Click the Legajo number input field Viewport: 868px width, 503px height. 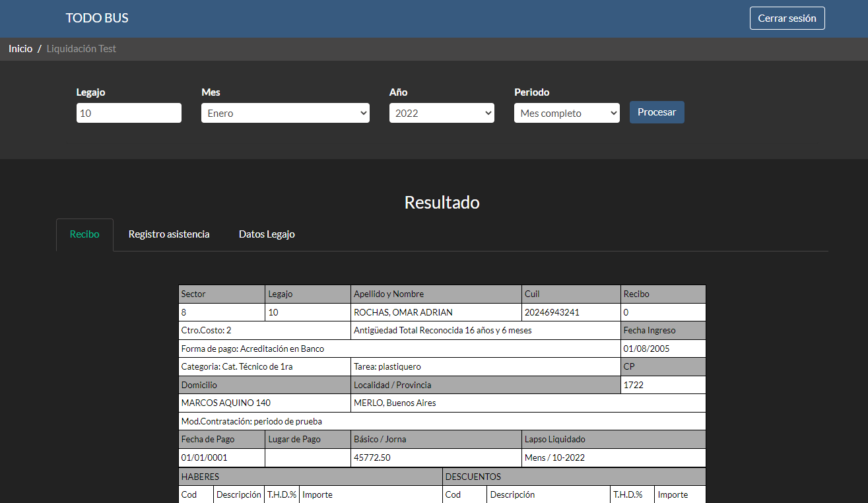(x=129, y=113)
